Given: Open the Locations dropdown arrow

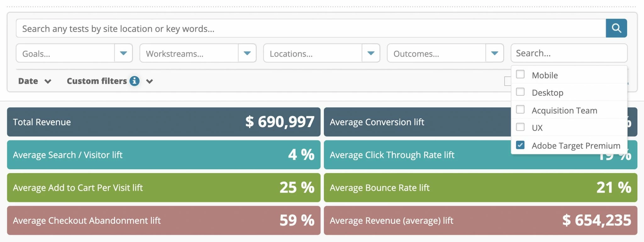Looking at the screenshot, I should 371,53.
